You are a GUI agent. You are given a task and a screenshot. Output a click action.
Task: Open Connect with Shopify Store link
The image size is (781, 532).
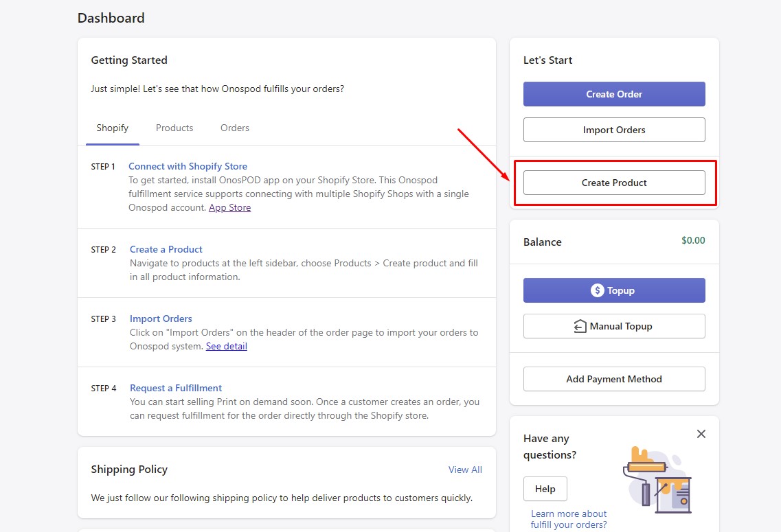pos(188,166)
